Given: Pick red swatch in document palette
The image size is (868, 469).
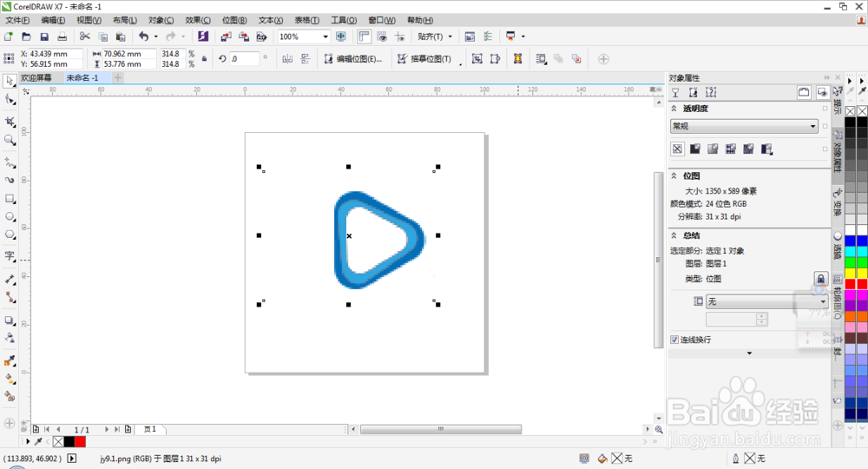Looking at the screenshot, I should point(80,442).
